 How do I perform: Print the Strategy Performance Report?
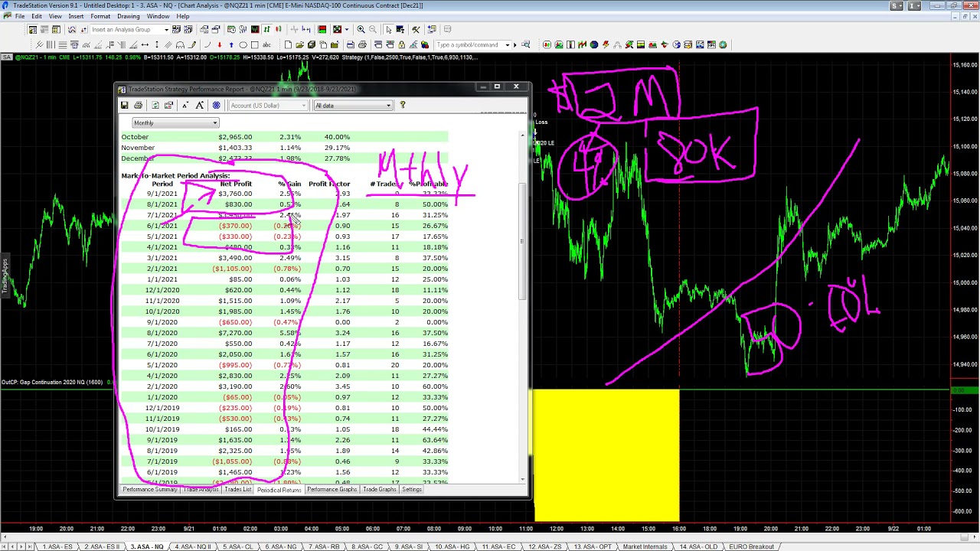[x=138, y=106]
